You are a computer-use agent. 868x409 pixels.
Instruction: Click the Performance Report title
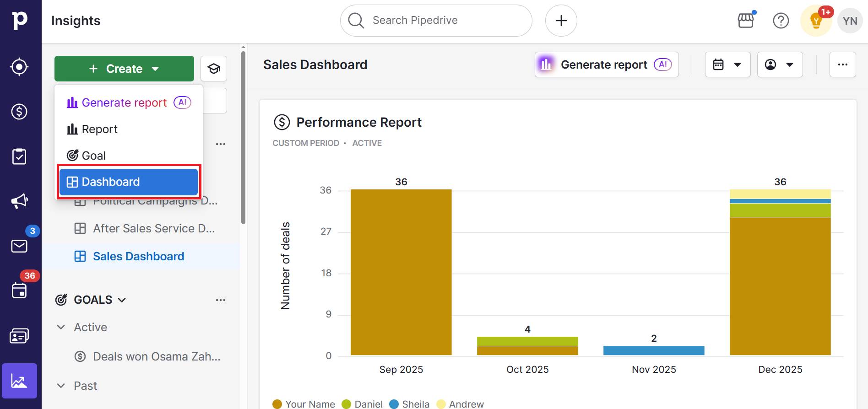tap(359, 122)
